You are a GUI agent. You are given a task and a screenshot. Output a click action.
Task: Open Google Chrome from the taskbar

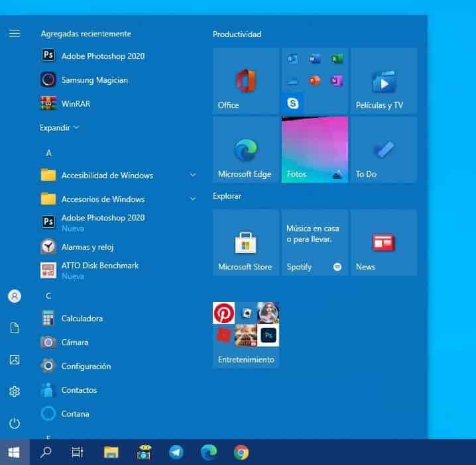[x=241, y=452]
